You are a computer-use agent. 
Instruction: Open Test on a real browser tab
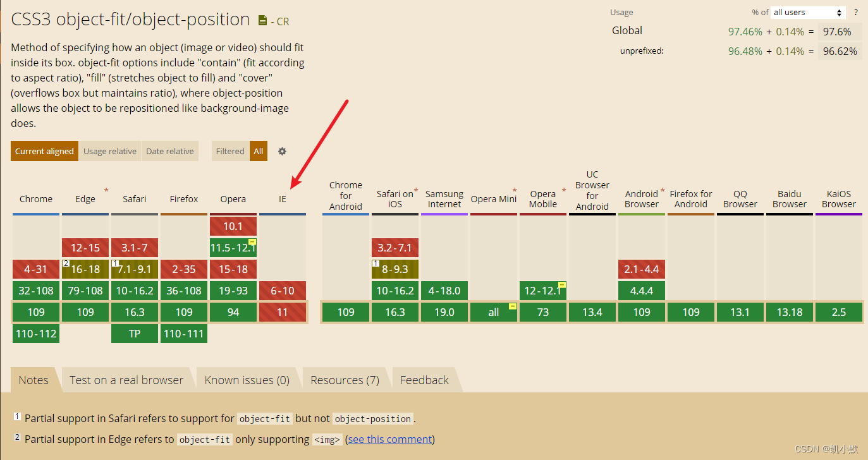[126, 380]
